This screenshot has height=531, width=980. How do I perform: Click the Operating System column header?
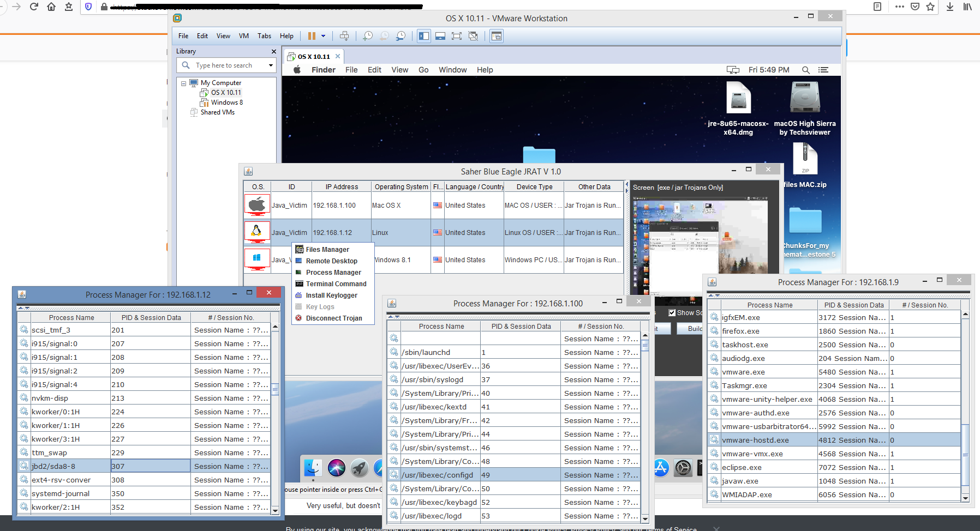coord(401,187)
